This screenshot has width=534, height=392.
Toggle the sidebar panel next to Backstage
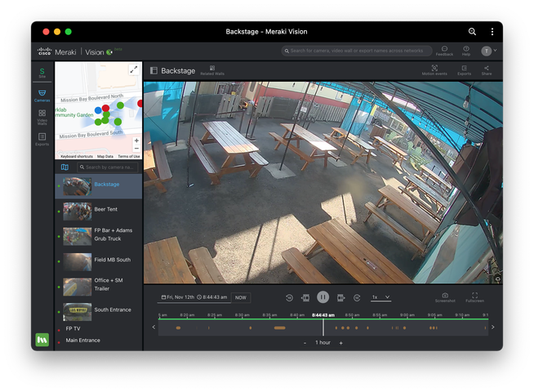[154, 71]
